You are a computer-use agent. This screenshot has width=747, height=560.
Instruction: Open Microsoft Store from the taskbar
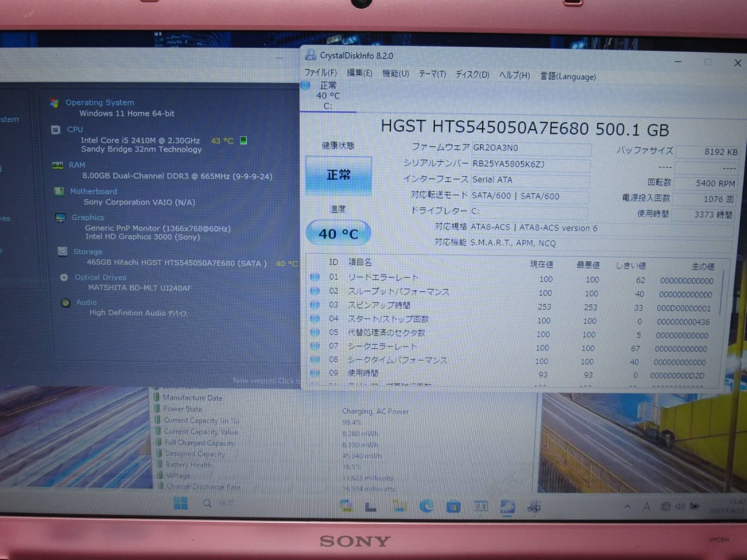point(453,507)
